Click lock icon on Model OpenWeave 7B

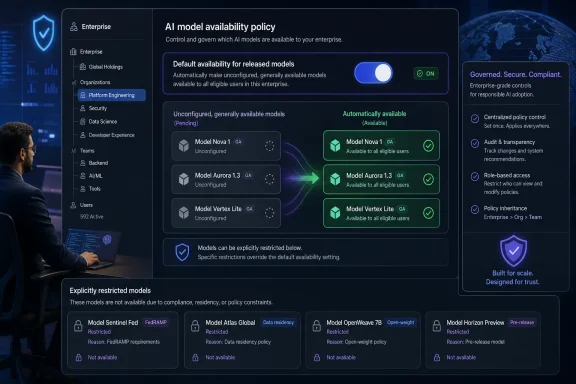[317, 326]
